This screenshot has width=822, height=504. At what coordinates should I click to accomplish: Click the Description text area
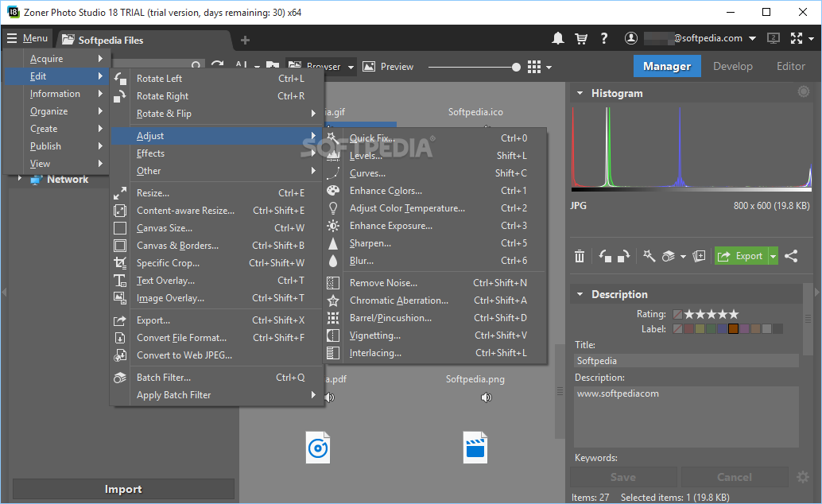pos(687,417)
